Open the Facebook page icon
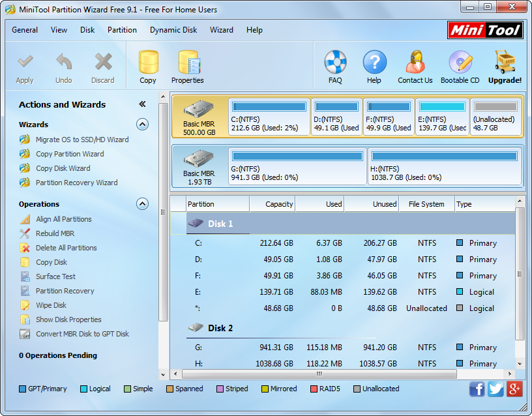This screenshot has width=532, height=416. click(x=477, y=389)
